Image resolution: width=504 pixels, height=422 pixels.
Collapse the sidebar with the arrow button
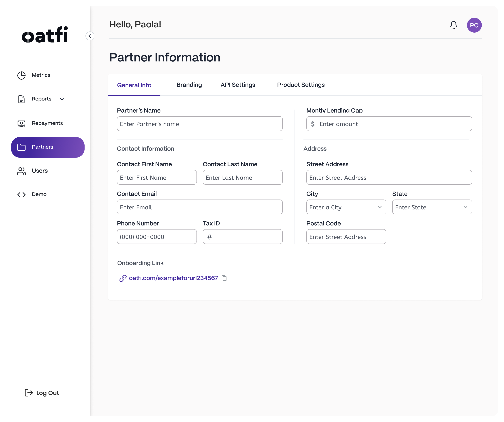90,36
